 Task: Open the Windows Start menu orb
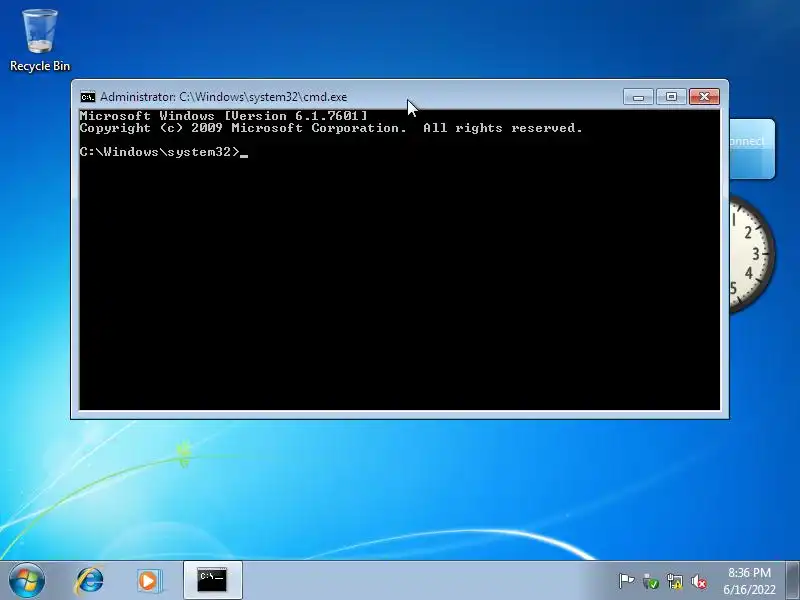[27, 580]
